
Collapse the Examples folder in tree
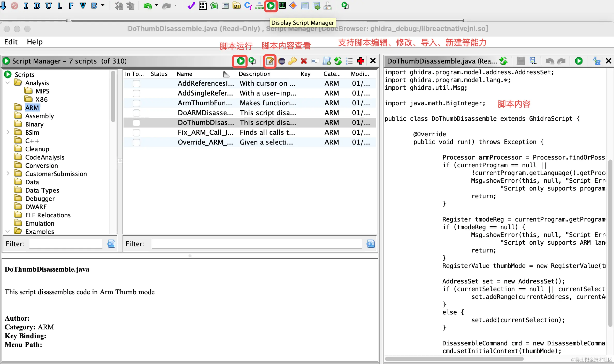pos(8,231)
